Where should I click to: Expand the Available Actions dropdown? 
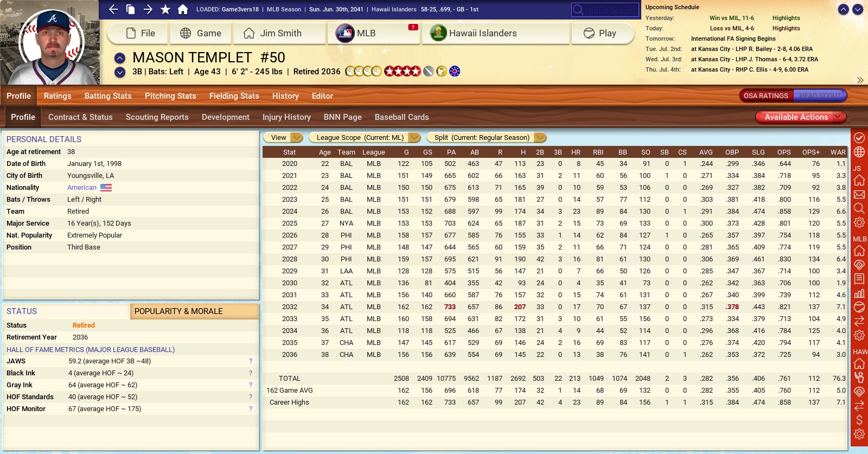[801, 117]
